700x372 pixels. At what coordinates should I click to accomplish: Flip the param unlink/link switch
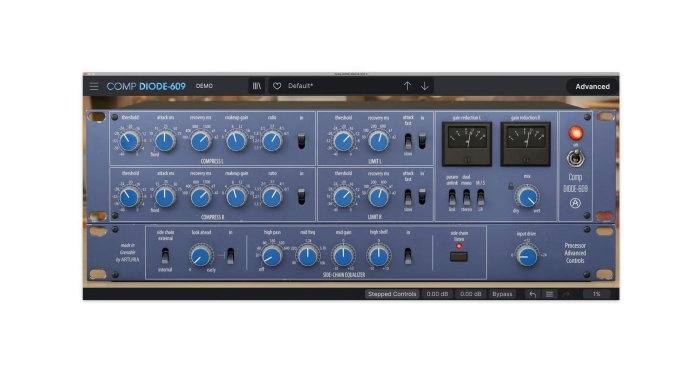[x=452, y=197]
